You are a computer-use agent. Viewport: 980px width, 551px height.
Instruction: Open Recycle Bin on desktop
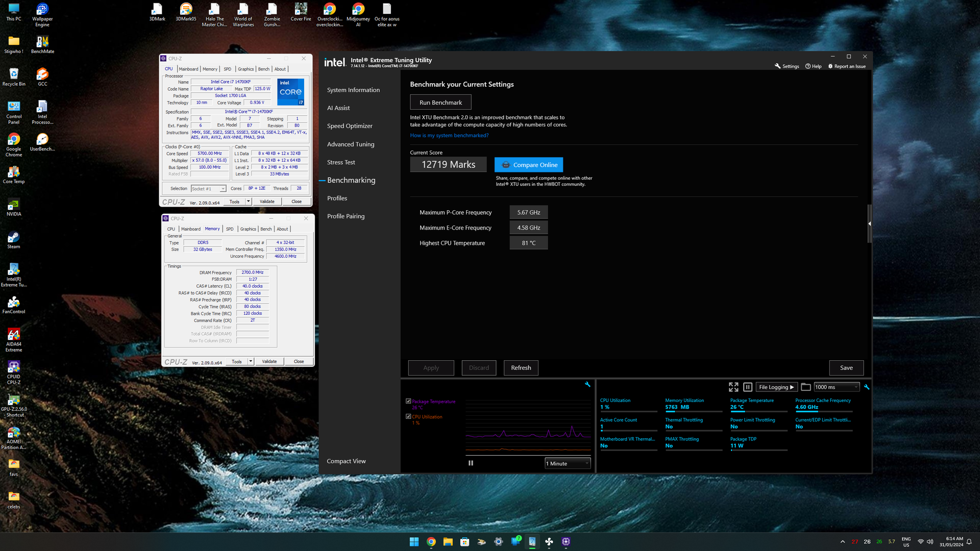(x=14, y=78)
